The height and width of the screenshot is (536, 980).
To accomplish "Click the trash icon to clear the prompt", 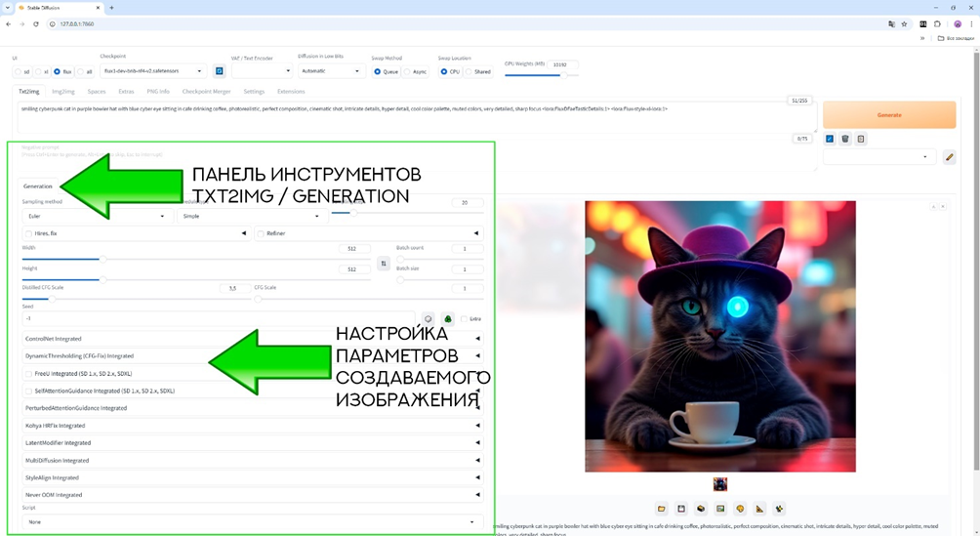I will (x=845, y=140).
